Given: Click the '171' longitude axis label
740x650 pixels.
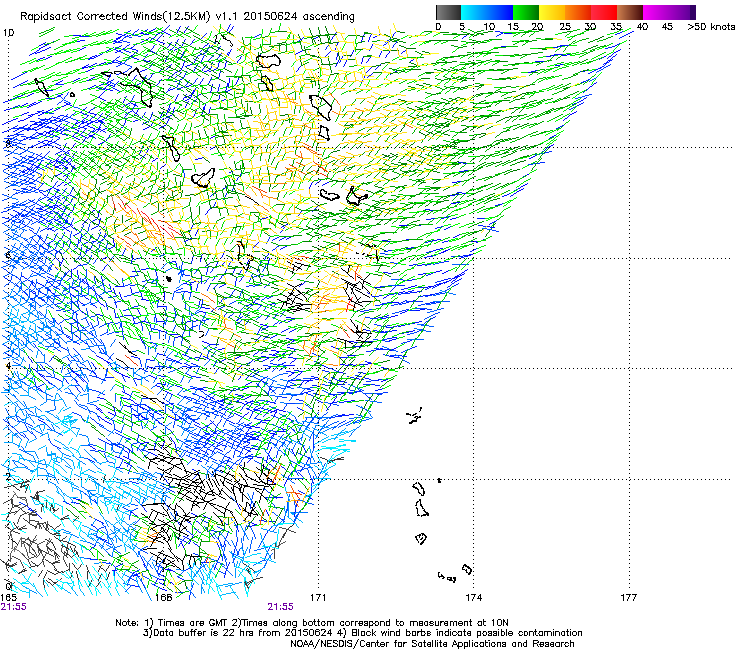Looking at the screenshot, I should tap(318, 598).
